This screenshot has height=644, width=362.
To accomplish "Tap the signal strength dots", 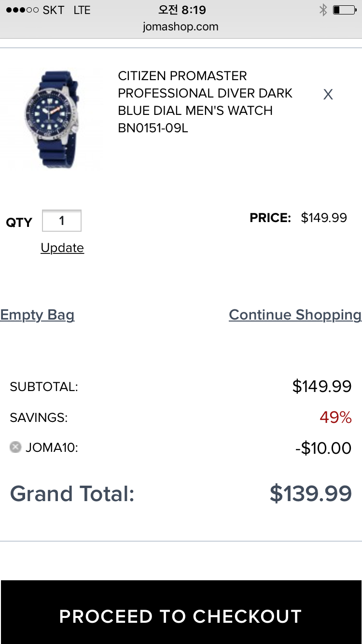I will coord(22,10).
